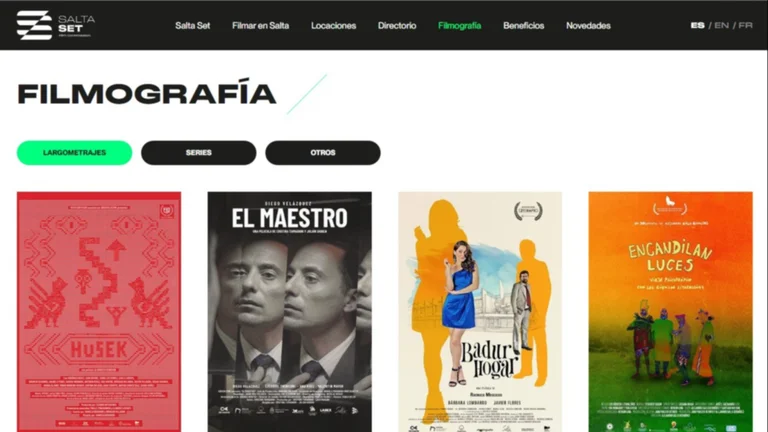View the Badur Hogar poster
The height and width of the screenshot is (432, 768).
point(480,312)
